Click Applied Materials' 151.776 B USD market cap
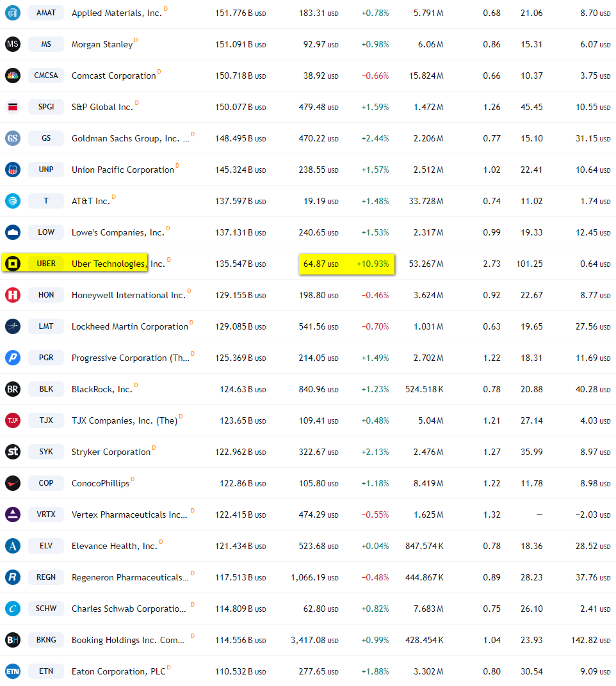Screen dimensions: 616x686 click(240, 13)
